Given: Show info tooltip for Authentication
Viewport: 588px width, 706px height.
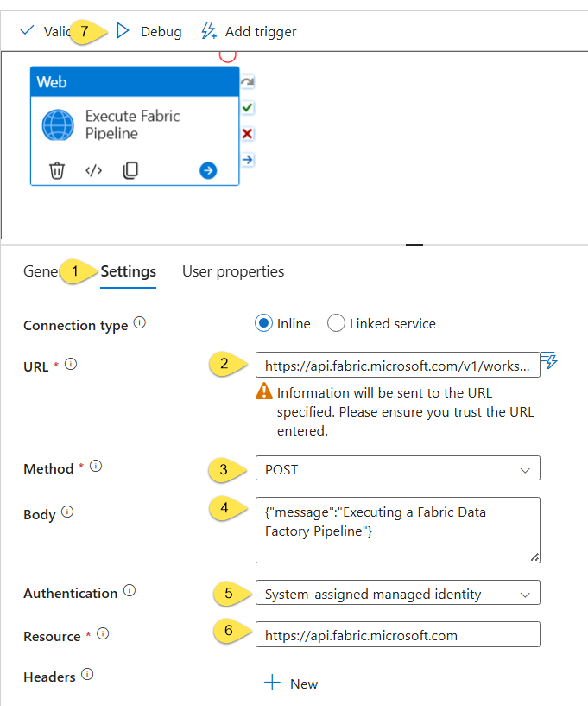Looking at the screenshot, I should point(130,590).
